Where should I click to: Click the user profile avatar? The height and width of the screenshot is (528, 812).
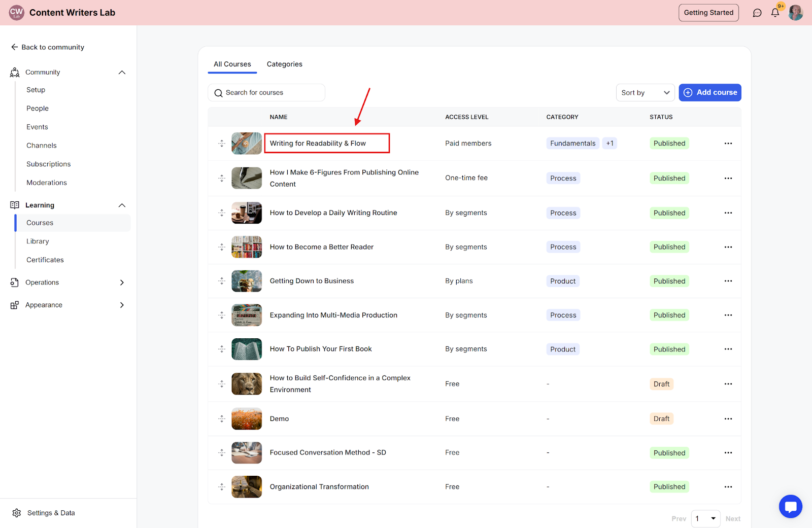(795, 13)
